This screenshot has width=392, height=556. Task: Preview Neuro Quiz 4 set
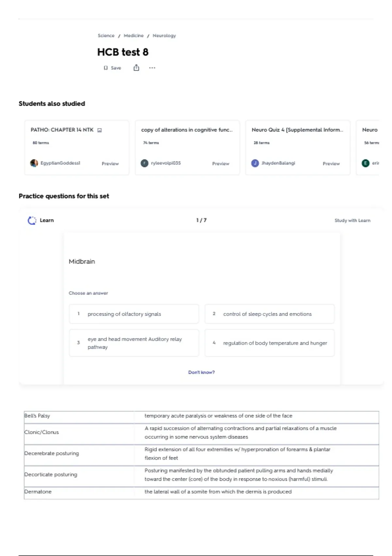coord(331,164)
